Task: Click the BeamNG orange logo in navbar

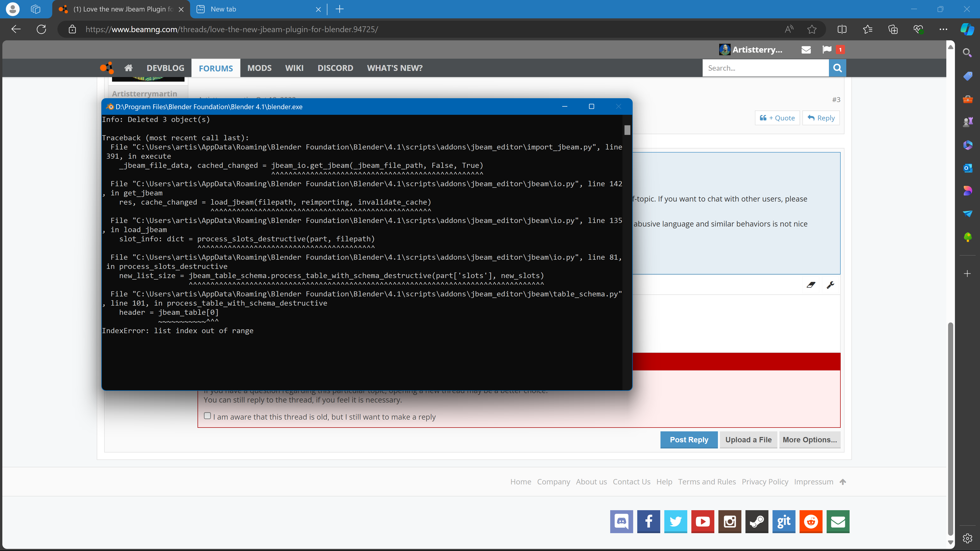Action: click(x=106, y=68)
